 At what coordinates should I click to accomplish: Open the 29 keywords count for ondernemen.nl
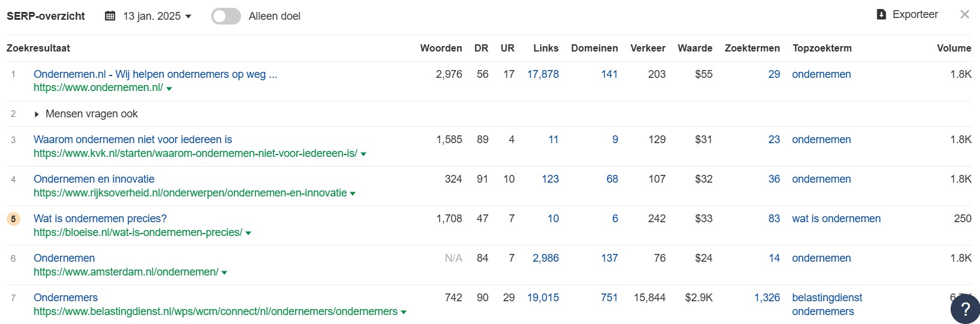pos(774,74)
